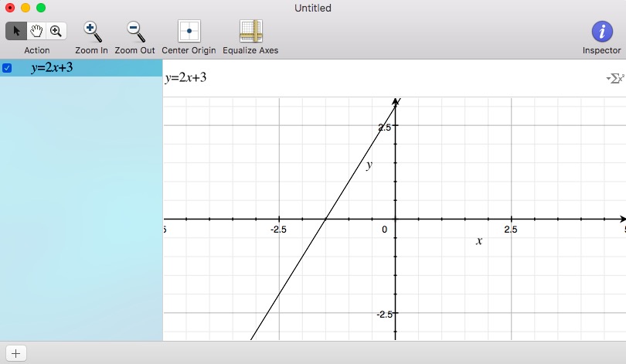Image resolution: width=626 pixels, height=364 pixels.
Task: Click the graph origin at 0
Action: 396,219
